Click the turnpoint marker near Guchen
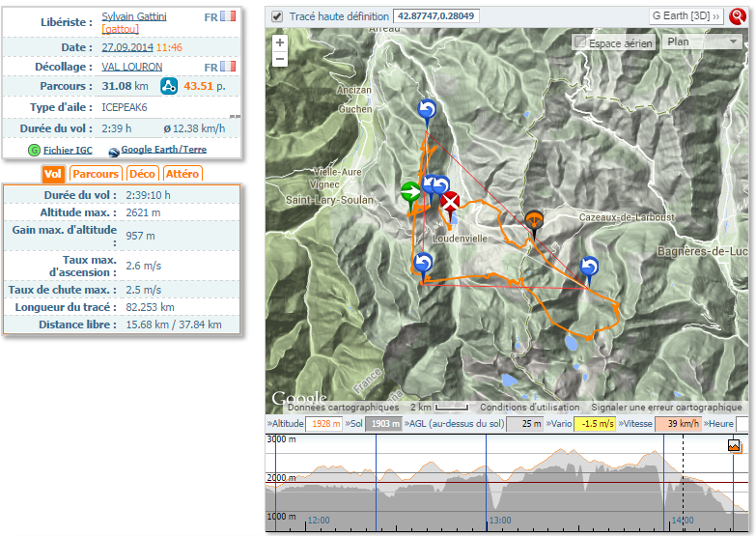756x536 pixels. [x=427, y=113]
